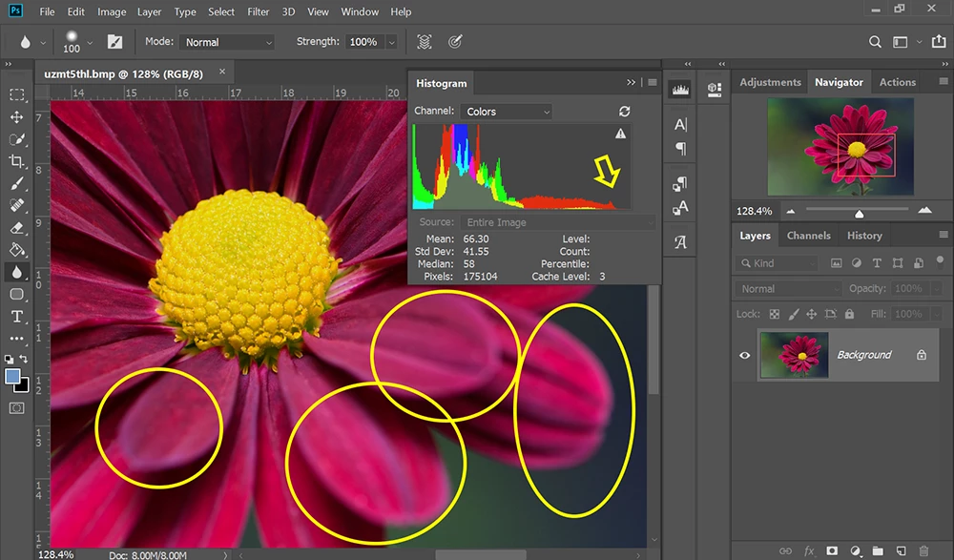This screenshot has height=560, width=954.
Task: Click the Create new layer icon
Action: click(x=902, y=550)
